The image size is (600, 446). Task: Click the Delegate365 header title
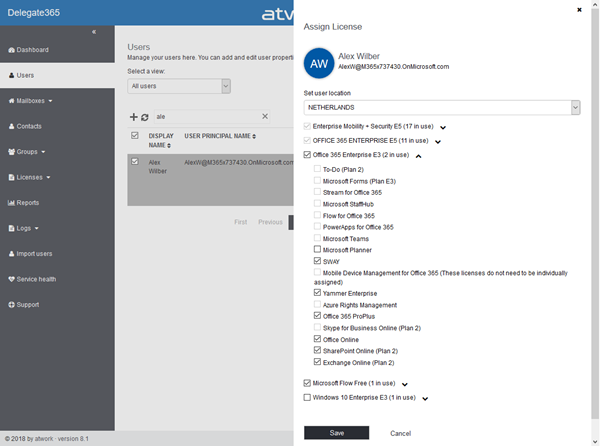tap(34, 13)
